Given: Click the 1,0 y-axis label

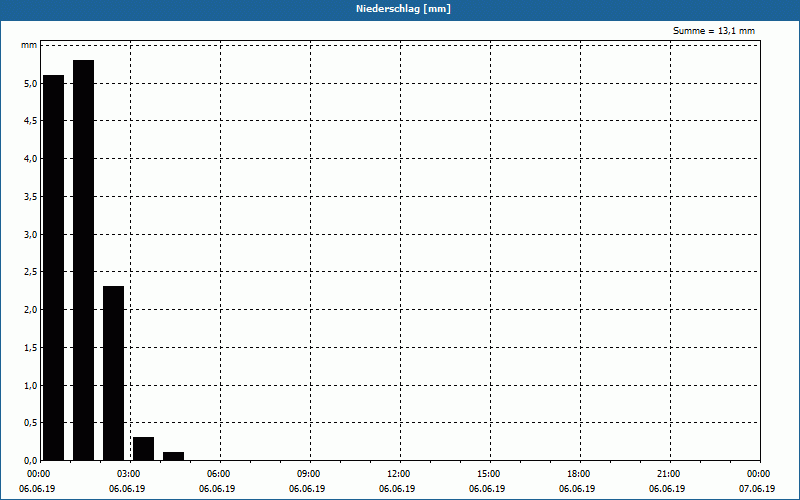Looking at the screenshot, I should (31, 385).
